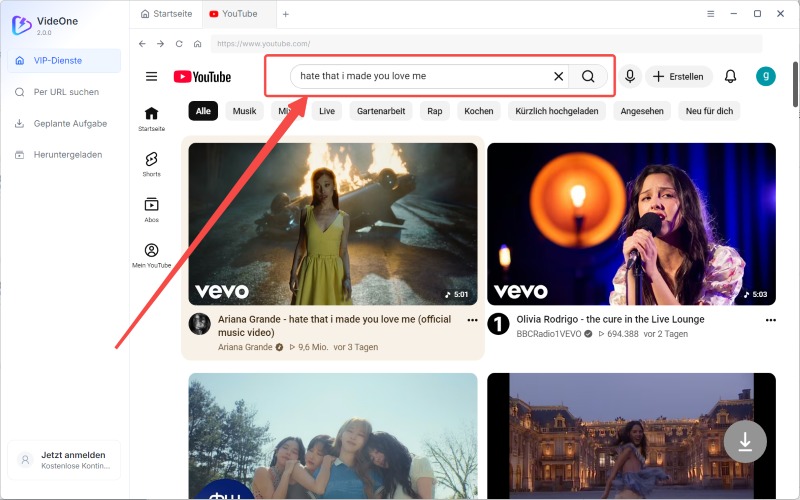800x500 pixels.
Task: Select the Live filter chip
Action: click(x=327, y=111)
